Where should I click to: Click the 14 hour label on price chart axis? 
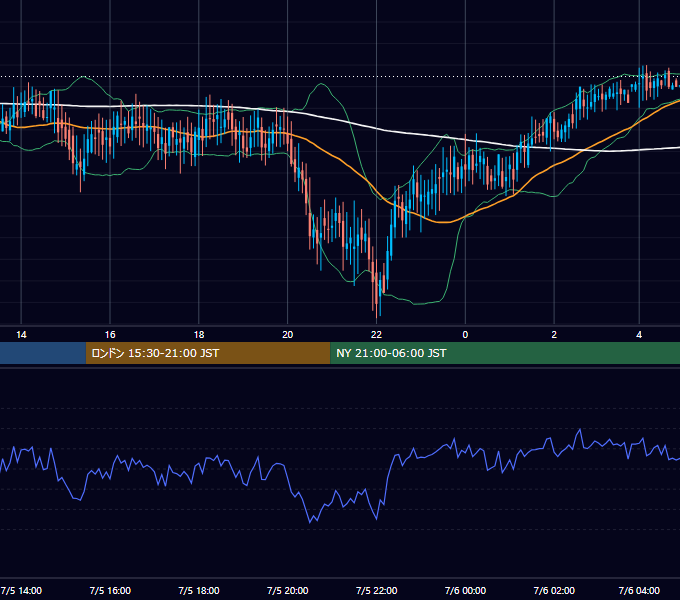(21, 335)
